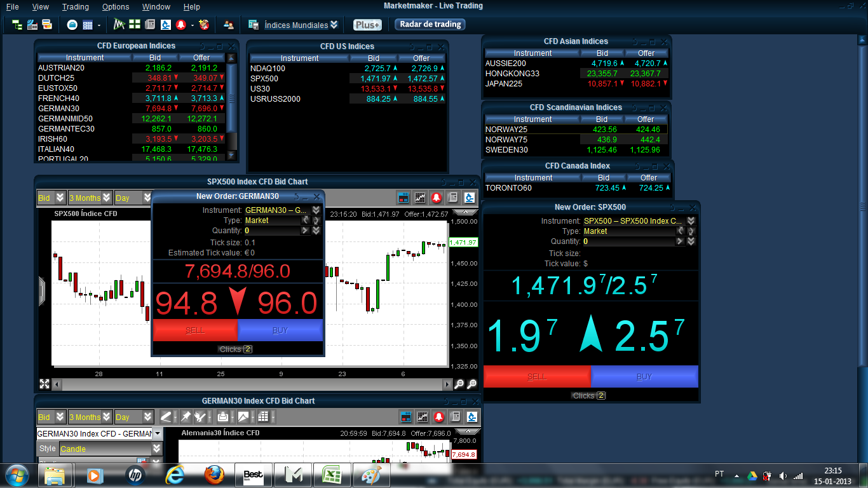Click the Windows Start button
This screenshot has width=868, height=488.
[17, 475]
